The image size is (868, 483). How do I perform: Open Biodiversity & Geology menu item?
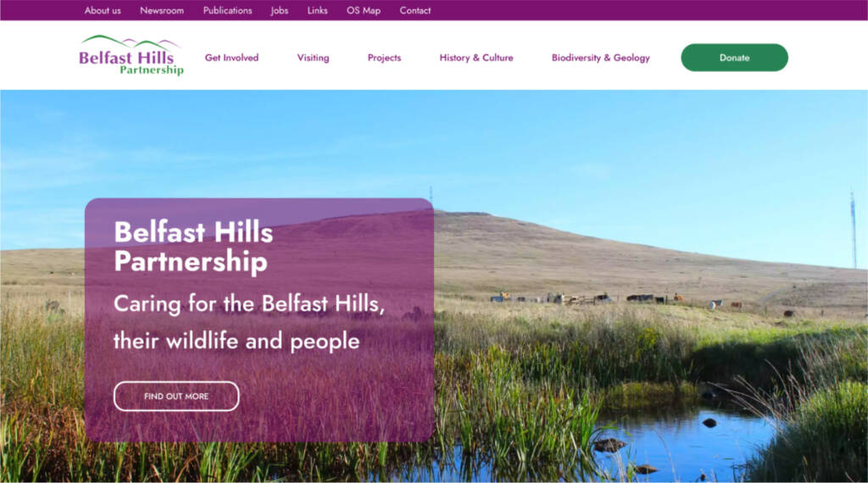[601, 58]
